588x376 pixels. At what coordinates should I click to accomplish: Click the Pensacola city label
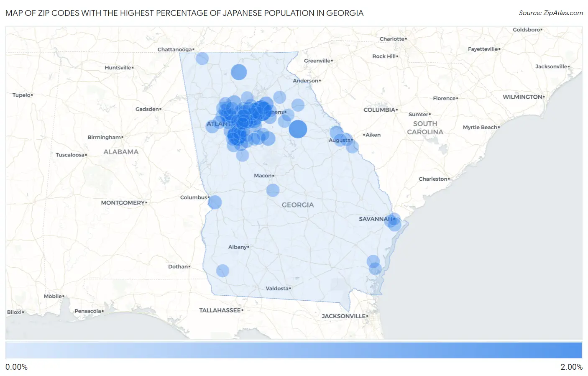pyautogui.click(x=88, y=311)
